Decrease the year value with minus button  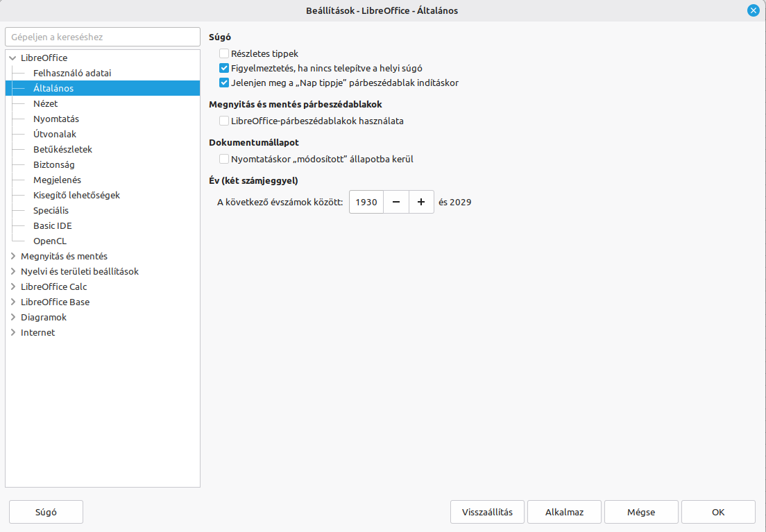396,202
